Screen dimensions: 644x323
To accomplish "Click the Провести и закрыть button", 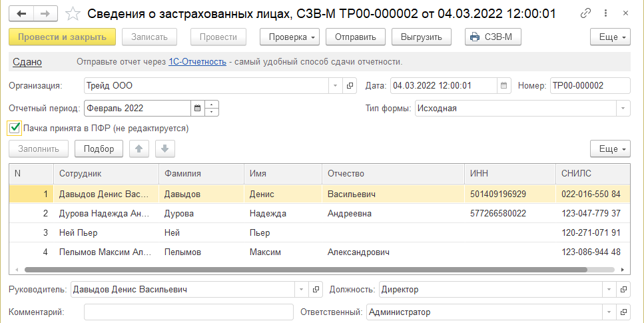I will click(63, 37).
